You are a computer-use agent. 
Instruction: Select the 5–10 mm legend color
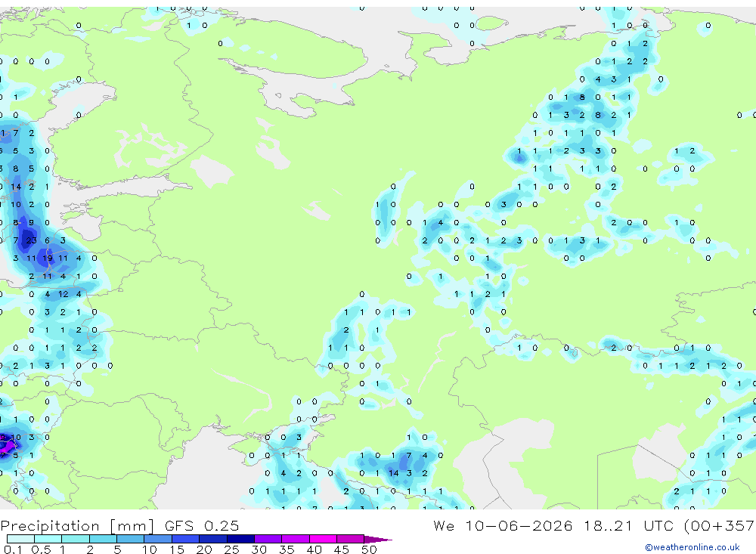[x=131, y=539]
